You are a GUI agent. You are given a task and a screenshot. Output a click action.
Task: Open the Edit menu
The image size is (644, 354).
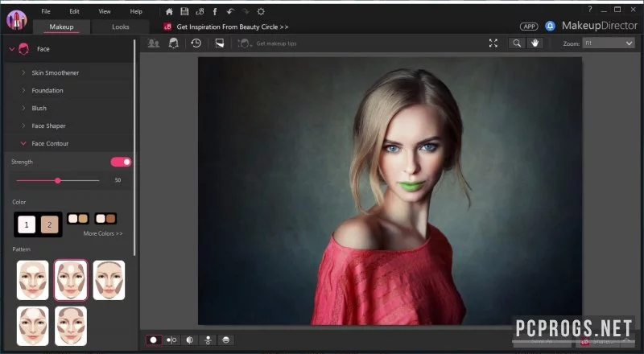point(74,11)
